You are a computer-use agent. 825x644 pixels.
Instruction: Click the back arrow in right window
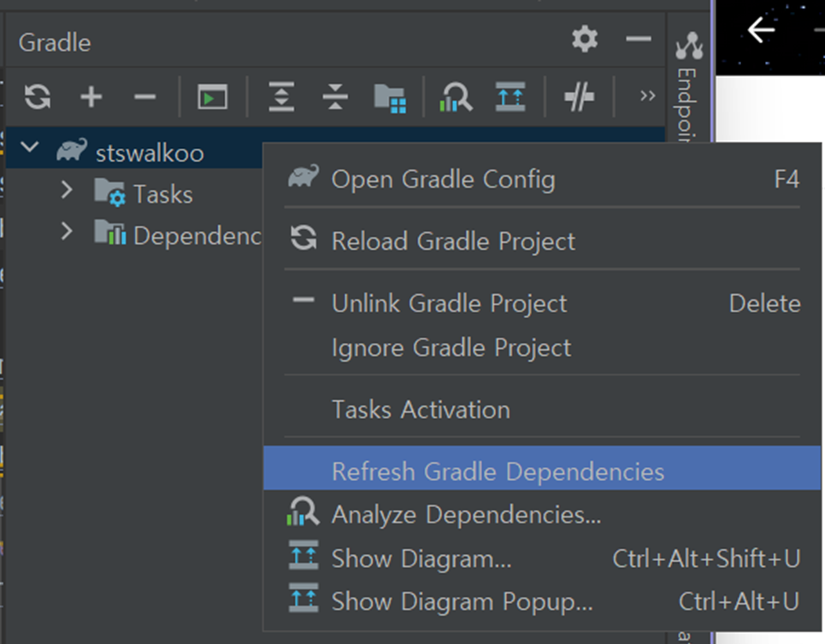tap(761, 29)
